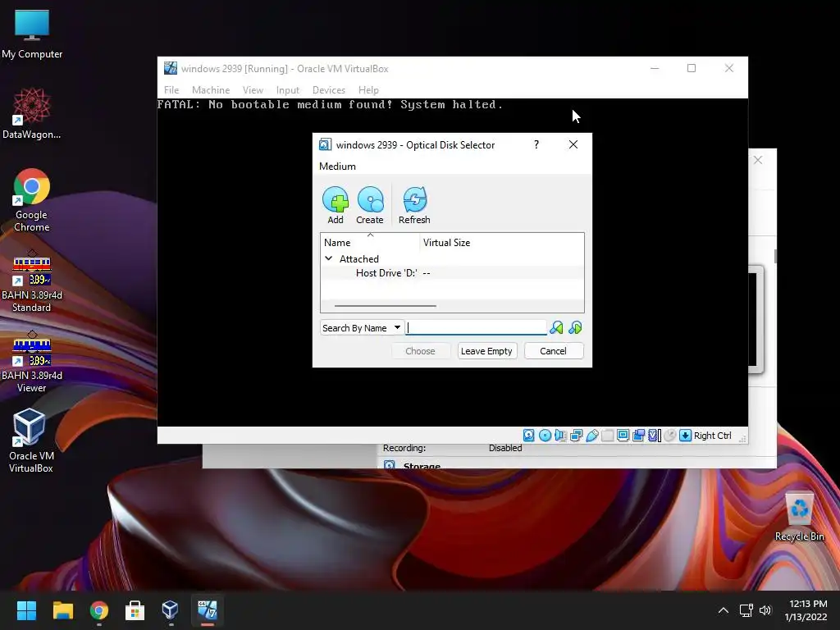Click the VirtualBox window title bar icon

coord(171,68)
